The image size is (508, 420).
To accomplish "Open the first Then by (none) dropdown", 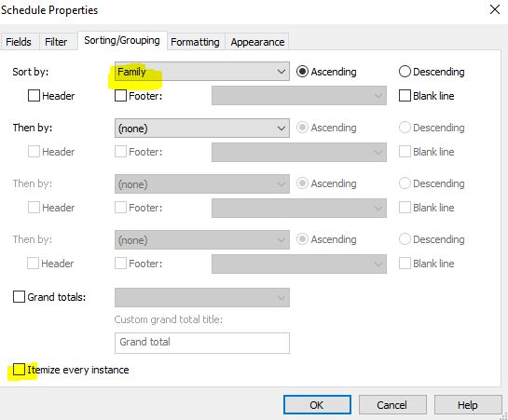I will tap(202, 128).
